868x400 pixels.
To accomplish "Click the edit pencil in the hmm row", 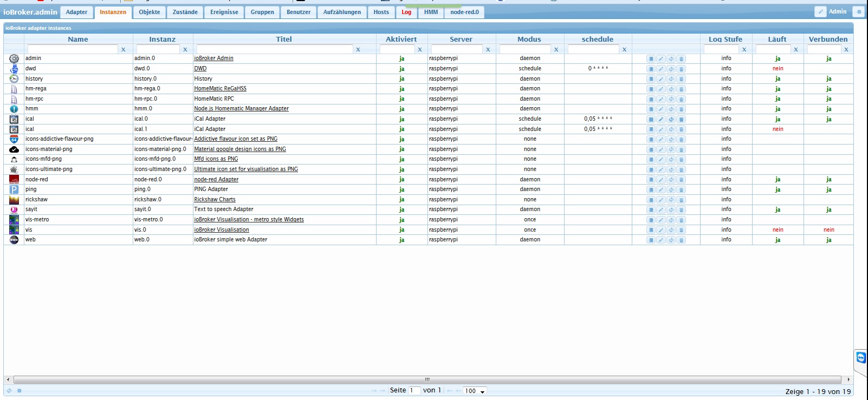I will (661, 109).
